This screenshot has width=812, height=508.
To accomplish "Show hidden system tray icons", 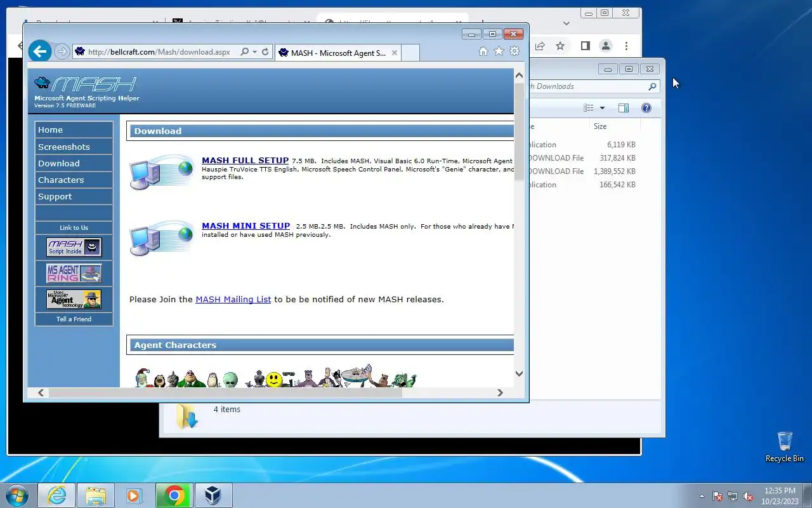I will [x=702, y=496].
